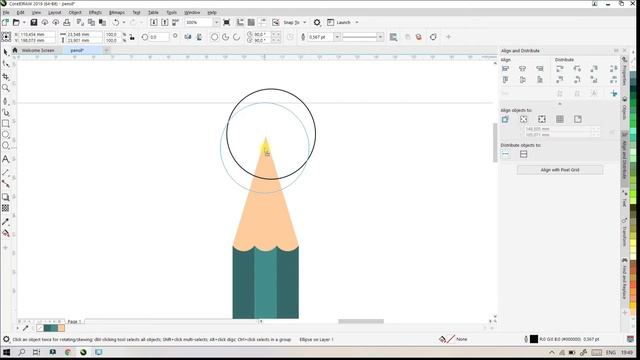This screenshot has height=360, width=640.
Task: Toggle the Ellipse shape mode
Action: click(x=214, y=37)
